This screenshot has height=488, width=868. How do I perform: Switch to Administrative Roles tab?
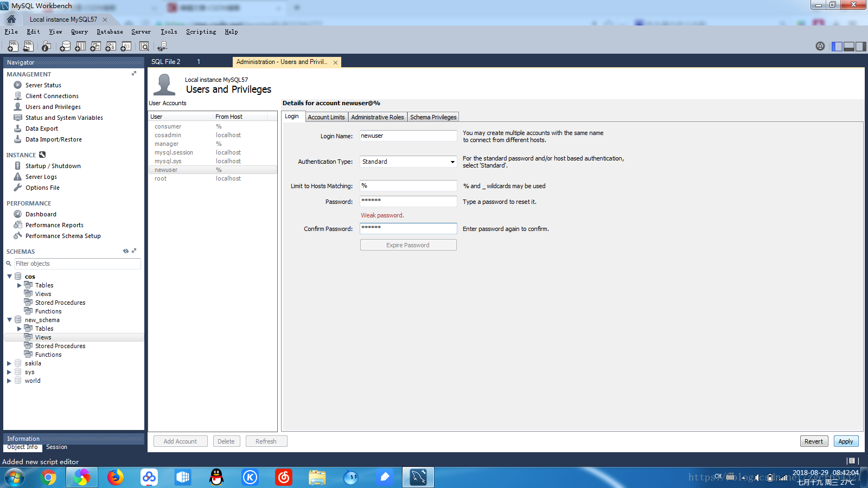378,117
